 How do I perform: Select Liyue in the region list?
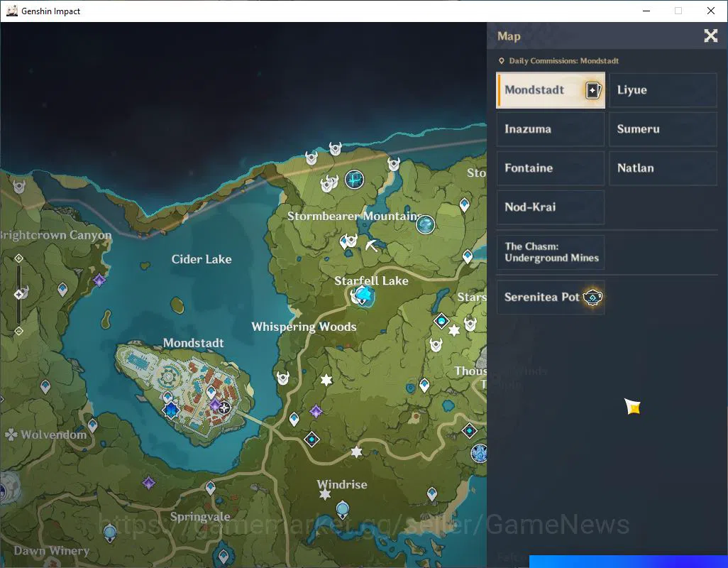tap(663, 90)
